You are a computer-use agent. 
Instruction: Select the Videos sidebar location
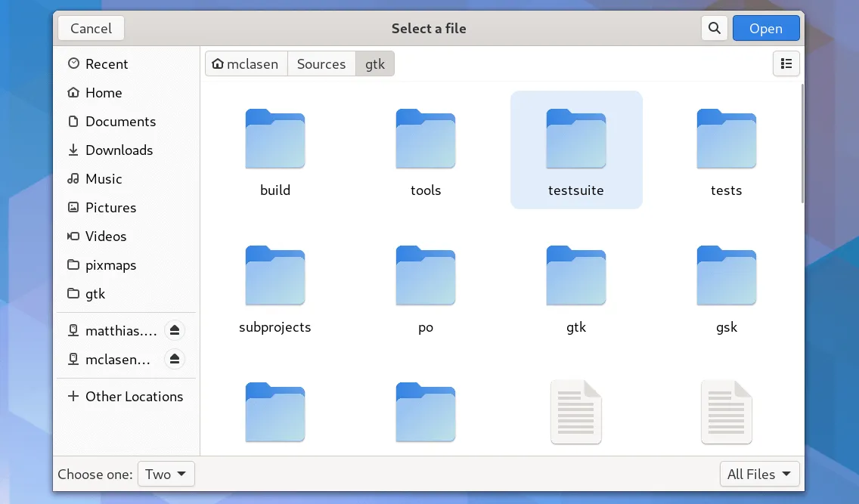104,237
